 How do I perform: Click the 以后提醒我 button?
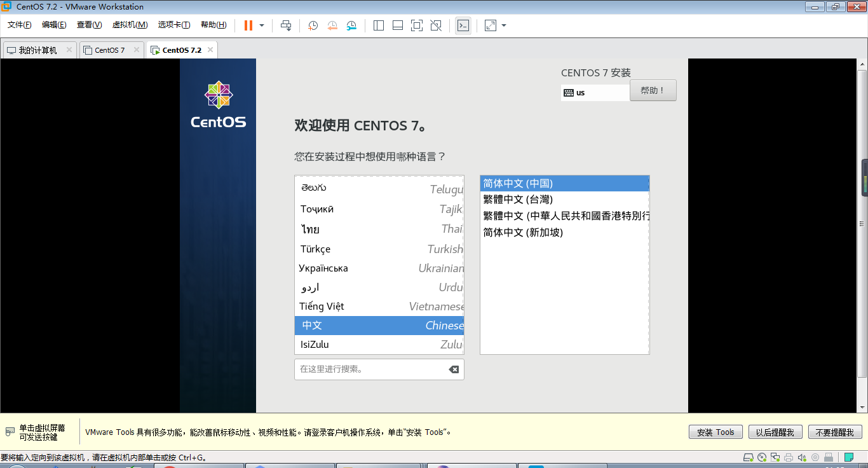click(775, 432)
